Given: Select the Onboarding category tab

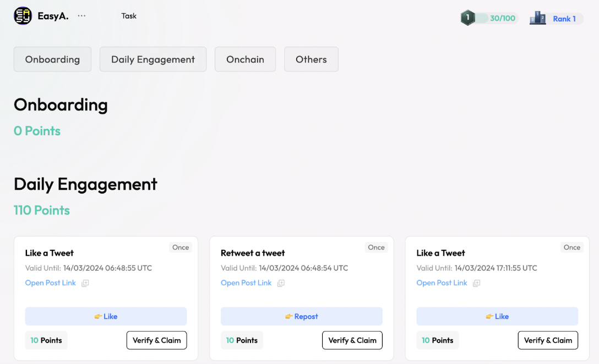Looking at the screenshot, I should 52,59.
